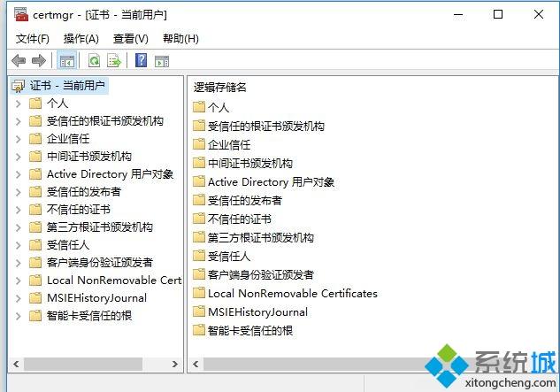Click certmgr icon in title bar
The height and width of the screenshot is (392, 560).
click(21, 14)
